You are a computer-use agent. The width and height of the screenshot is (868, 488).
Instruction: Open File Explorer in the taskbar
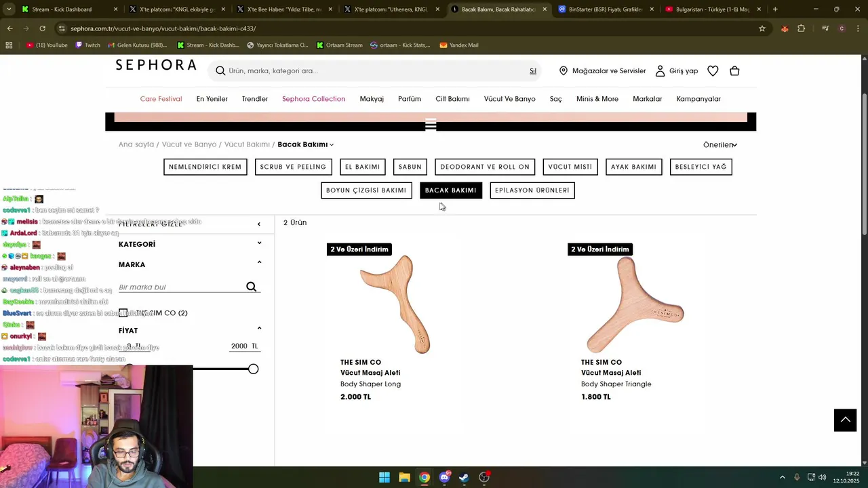(x=404, y=477)
